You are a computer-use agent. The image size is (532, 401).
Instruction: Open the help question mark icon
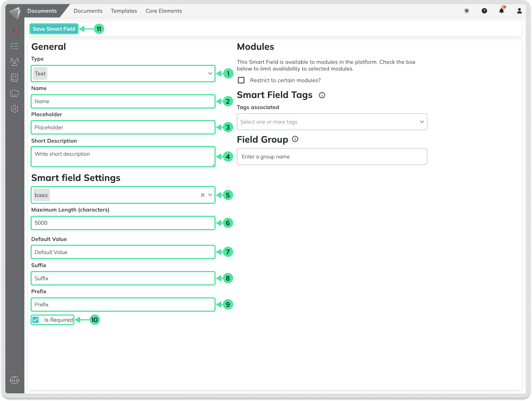point(484,11)
